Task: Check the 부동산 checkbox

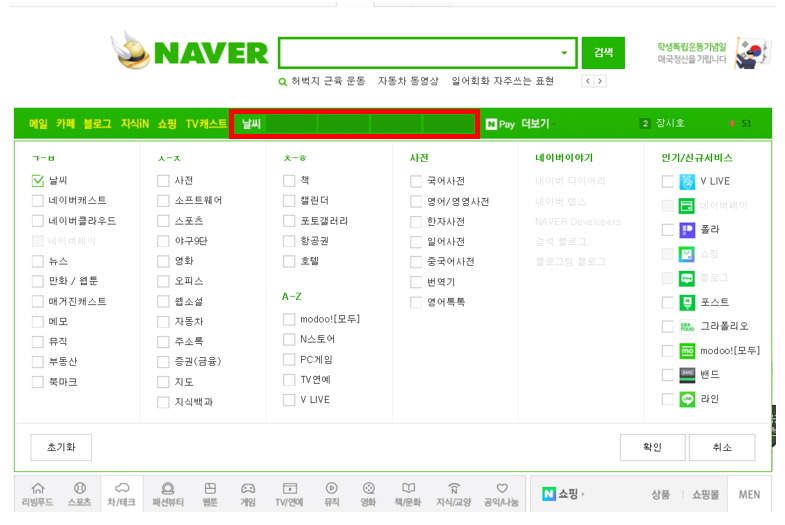Action: point(38,362)
